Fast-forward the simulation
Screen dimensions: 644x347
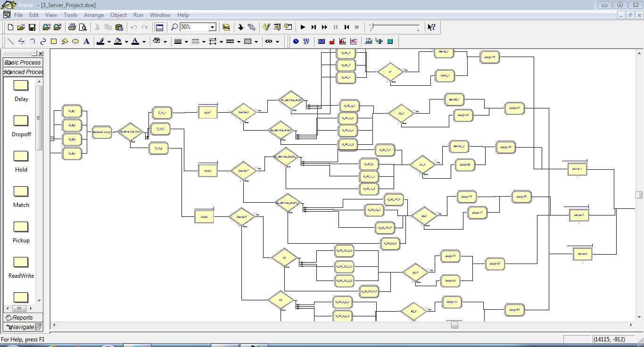(324, 27)
